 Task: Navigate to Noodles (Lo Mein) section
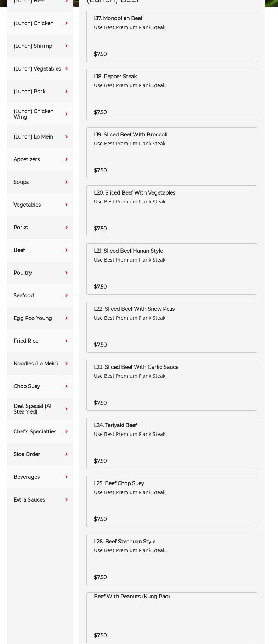[x=35, y=364]
